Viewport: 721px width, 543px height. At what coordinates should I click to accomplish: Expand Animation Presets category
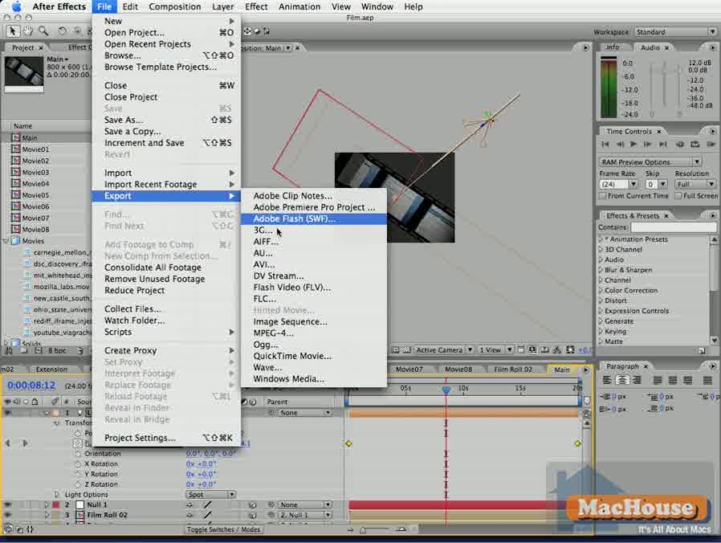point(601,239)
